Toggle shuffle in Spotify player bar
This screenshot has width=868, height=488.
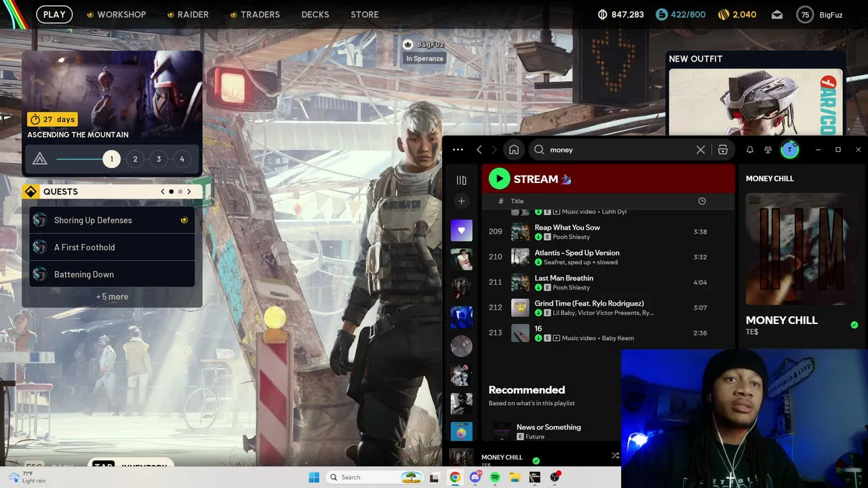tap(615, 456)
